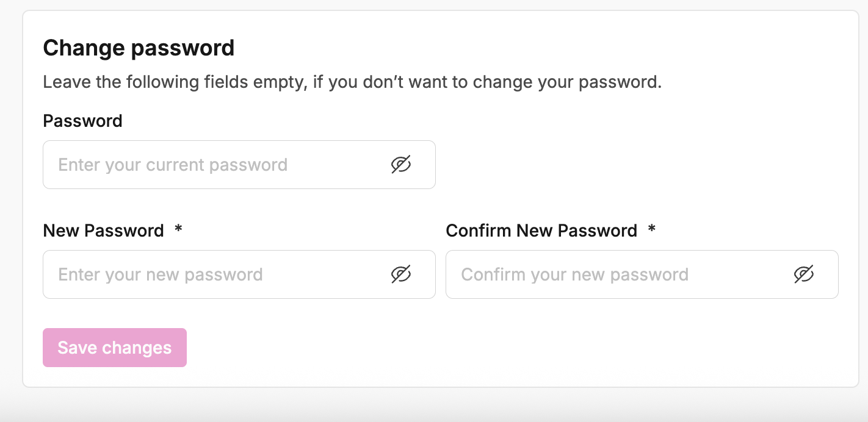This screenshot has width=868, height=422.
Task: Click the "Password" field label
Action: [82, 121]
